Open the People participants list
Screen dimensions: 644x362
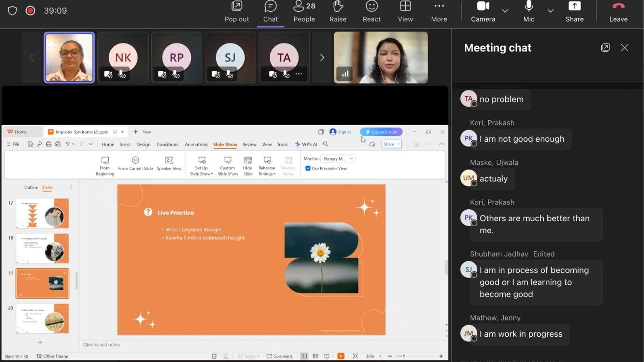pos(304,12)
